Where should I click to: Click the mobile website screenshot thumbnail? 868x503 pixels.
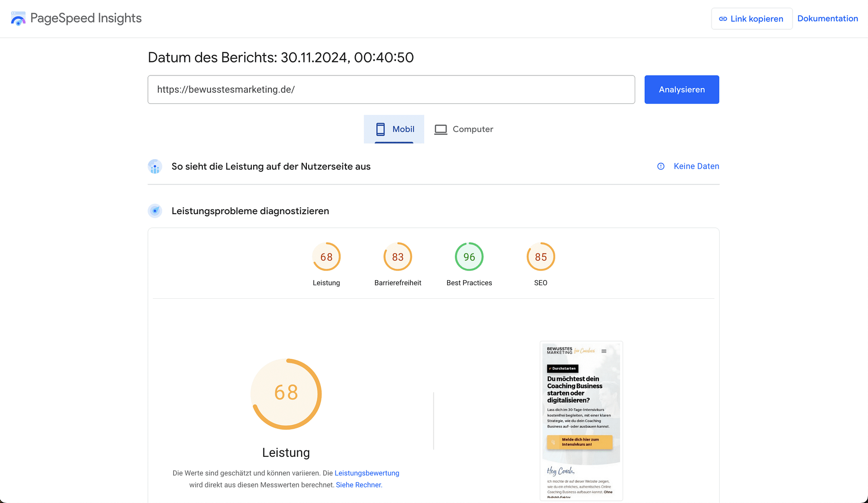point(581,420)
